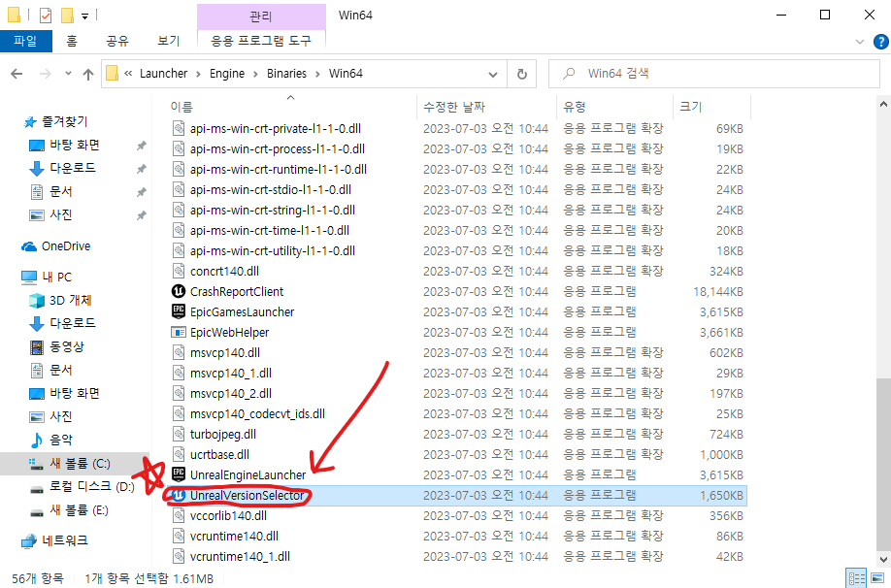The image size is (891, 588).
Task: Expand the ribbon chevron
Action: 860,42
